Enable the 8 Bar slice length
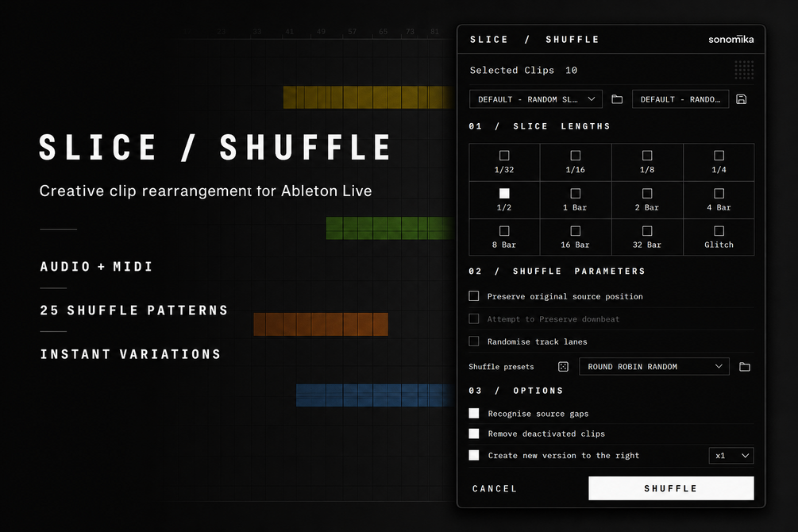Image resolution: width=798 pixels, height=532 pixels. point(504,231)
